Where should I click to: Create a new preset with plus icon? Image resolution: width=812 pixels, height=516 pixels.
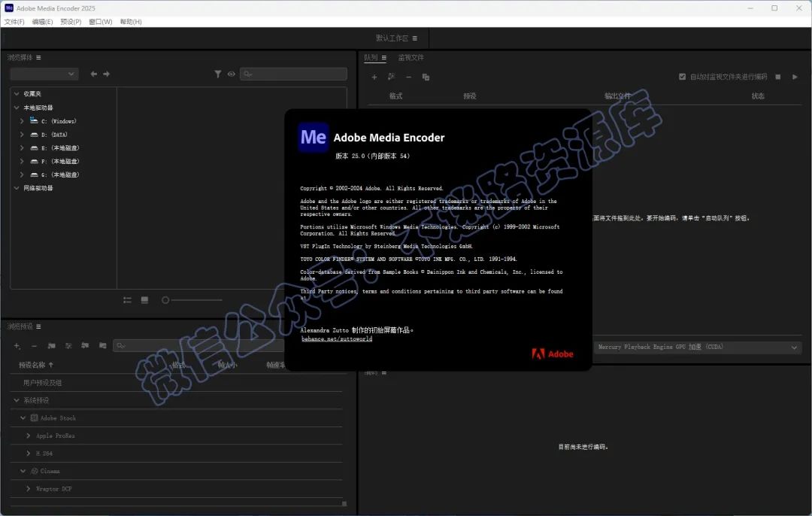17,345
